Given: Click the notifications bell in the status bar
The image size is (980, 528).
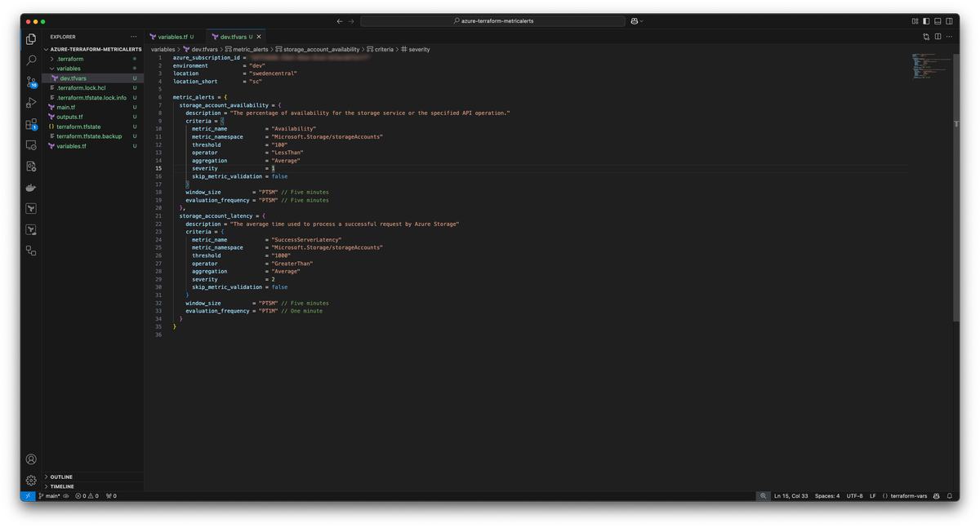Looking at the screenshot, I should pos(949,495).
